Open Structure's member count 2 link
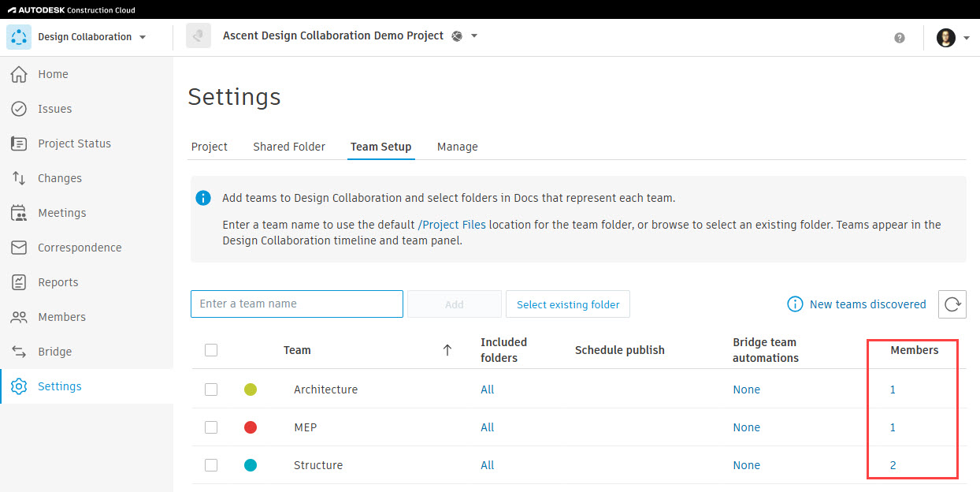Image resolution: width=980 pixels, height=492 pixels. (x=893, y=465)
